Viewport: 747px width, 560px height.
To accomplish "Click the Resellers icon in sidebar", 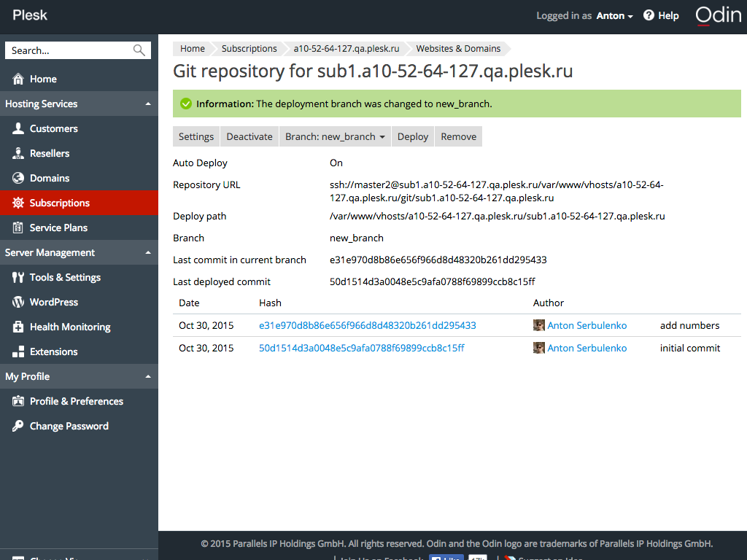I will (18, 153).
